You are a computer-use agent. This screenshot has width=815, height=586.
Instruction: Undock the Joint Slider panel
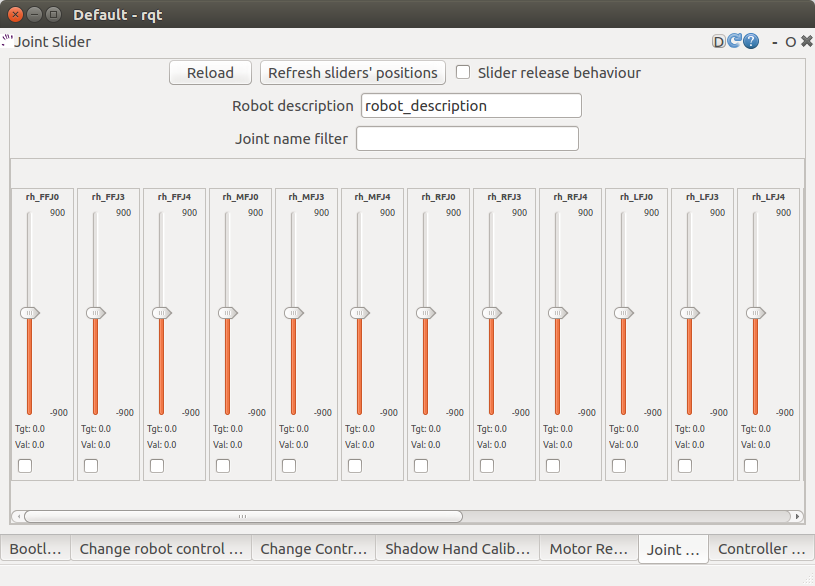point(790,42)
